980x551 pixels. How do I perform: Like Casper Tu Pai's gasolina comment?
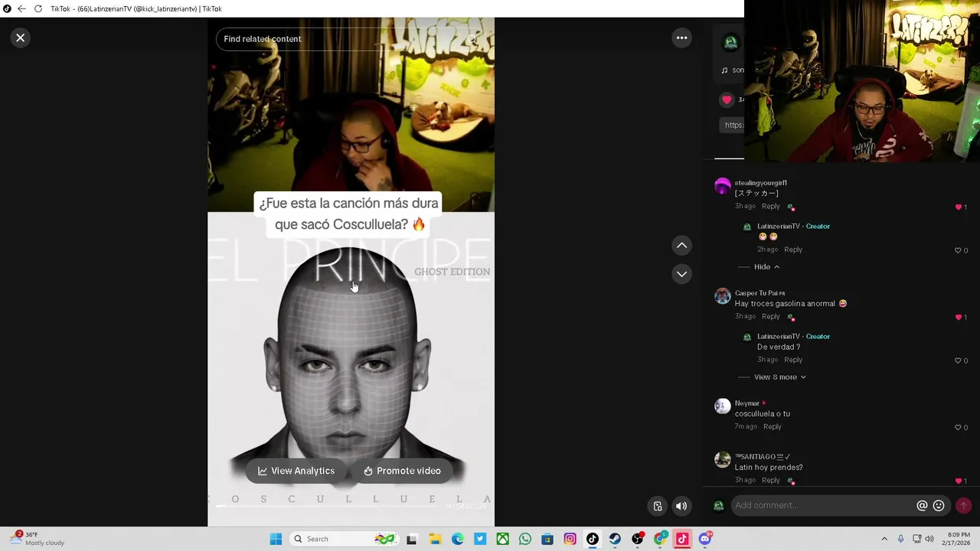tap(958, 318)
